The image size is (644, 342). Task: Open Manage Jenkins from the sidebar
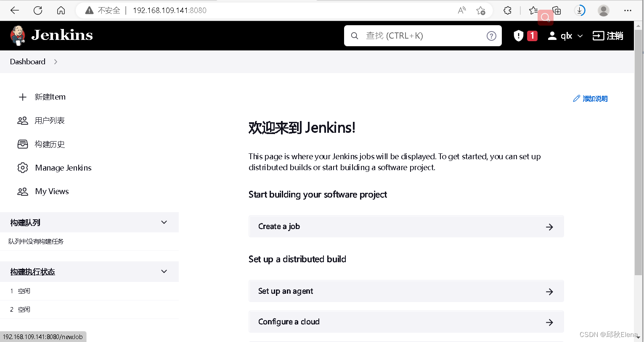tap(63, 168)
